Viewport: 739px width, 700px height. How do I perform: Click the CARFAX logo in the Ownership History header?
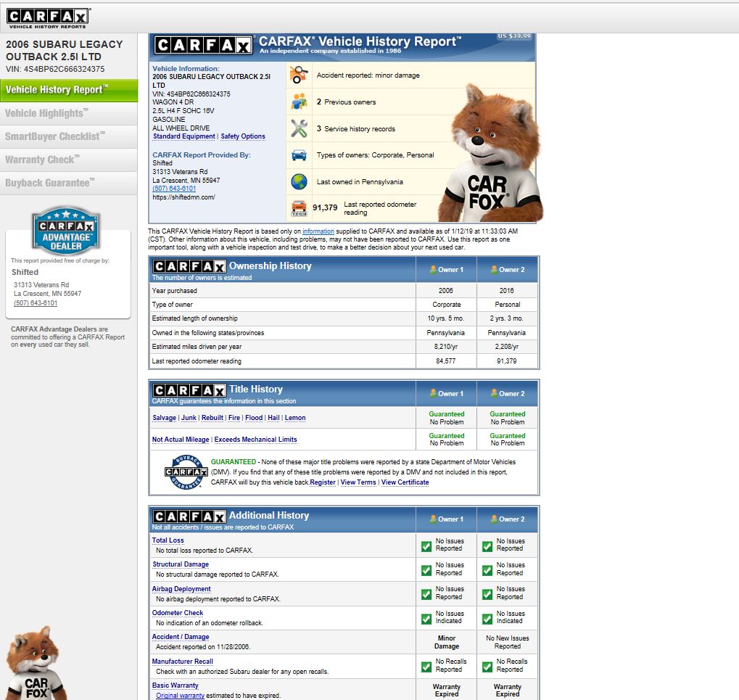click(189, 267)
